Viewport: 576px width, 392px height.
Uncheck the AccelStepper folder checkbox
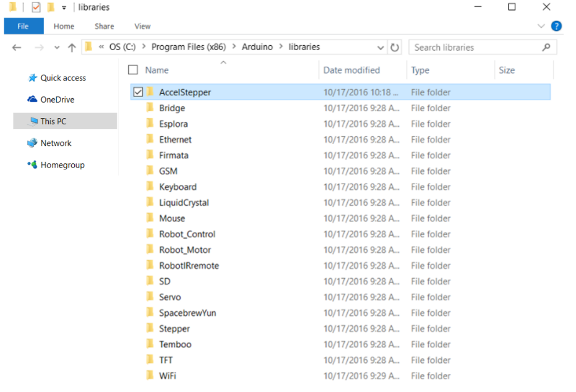pyautogui.click(x=138, y=92)
